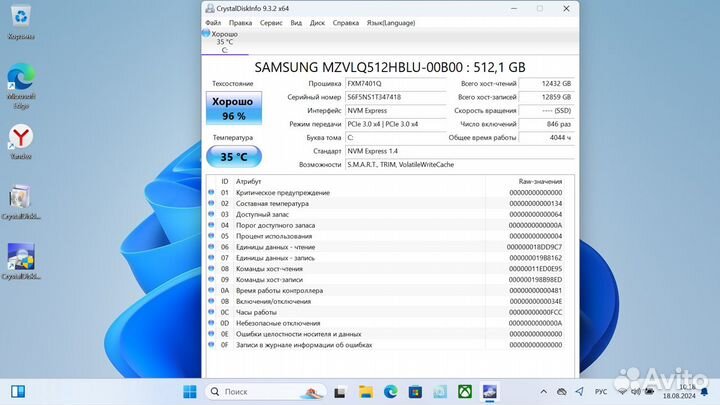Open the Диск menu

coord(317,22)
